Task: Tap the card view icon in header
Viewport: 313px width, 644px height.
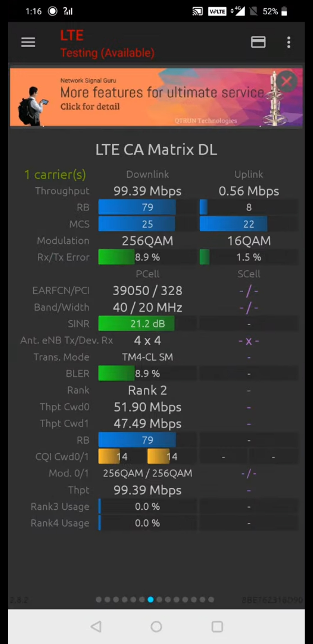Action: tap(258, 42)
